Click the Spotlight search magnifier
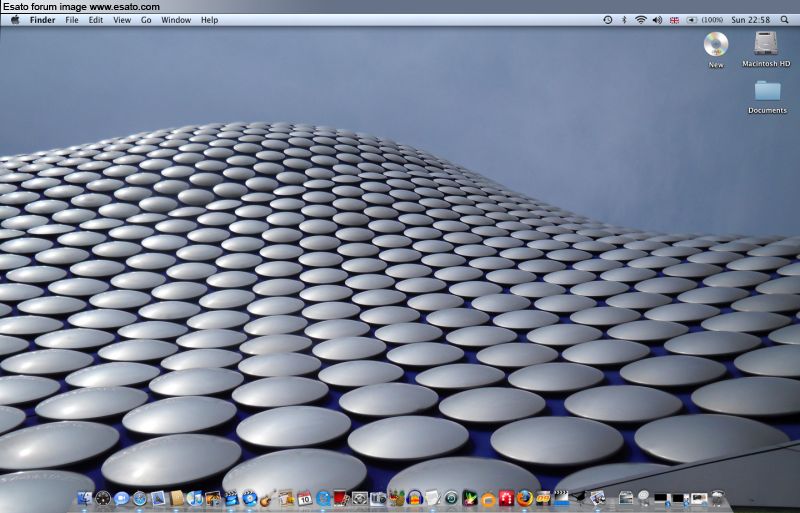The image size is (800, 513). (786, 20)
